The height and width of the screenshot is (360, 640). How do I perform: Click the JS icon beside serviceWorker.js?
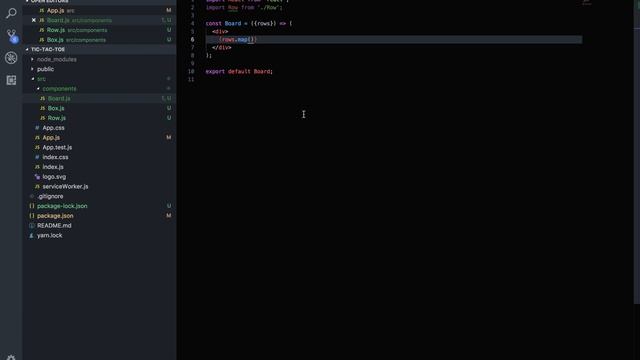point(37,187)
